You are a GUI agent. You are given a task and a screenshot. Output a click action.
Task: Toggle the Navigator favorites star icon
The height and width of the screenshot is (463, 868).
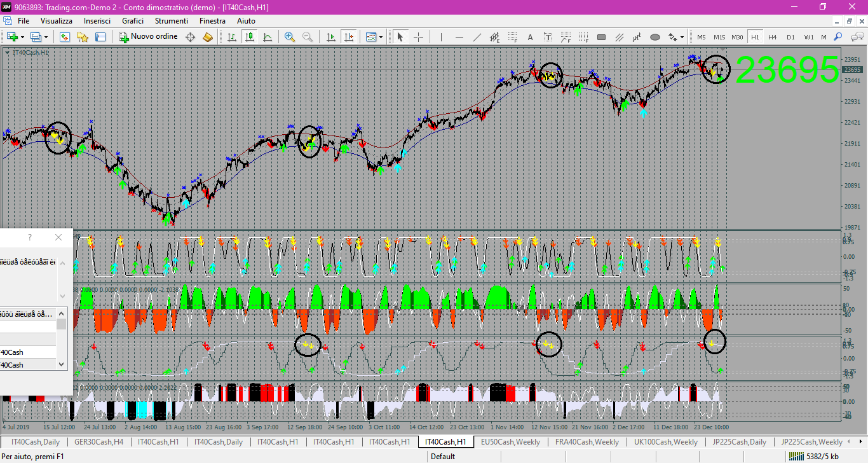click(x=83, y=37)
